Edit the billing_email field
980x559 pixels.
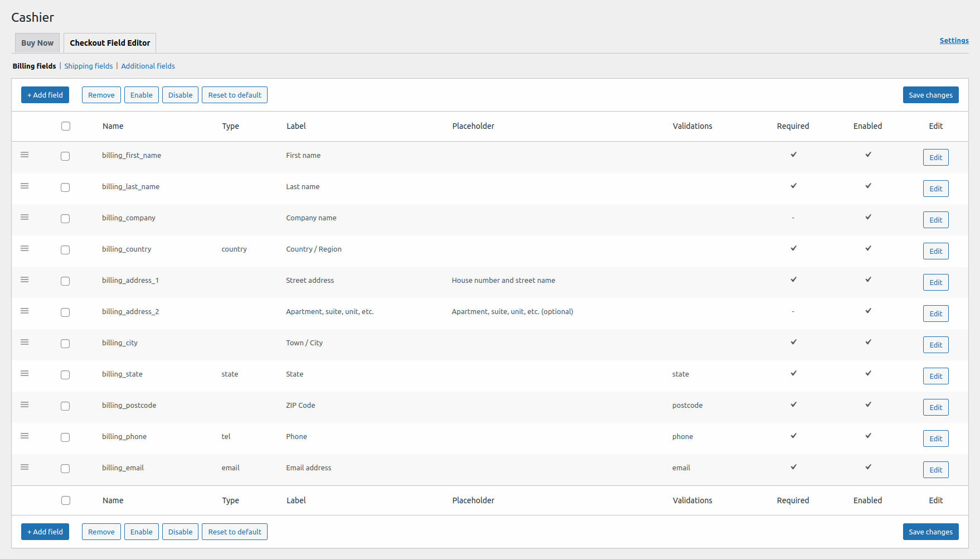pyautogui.click(x=935, y=469)
